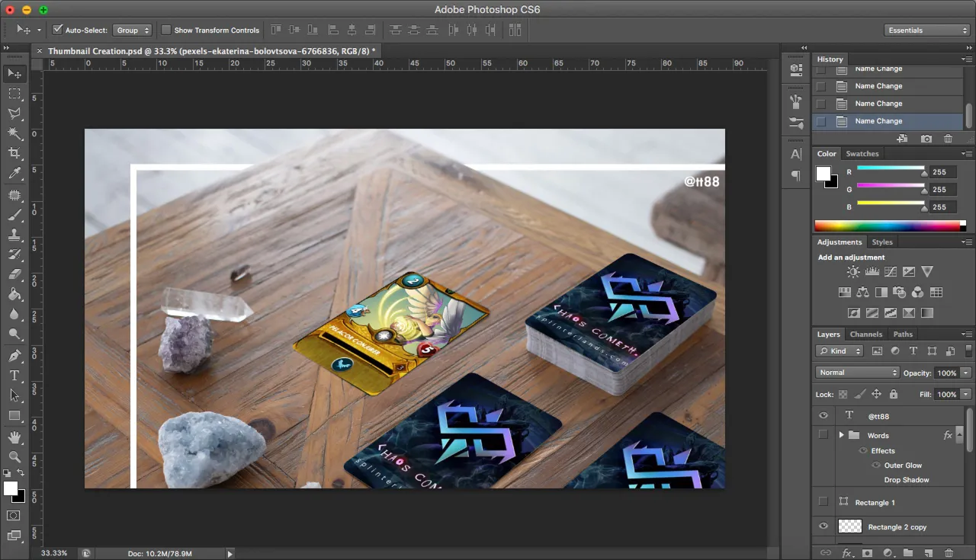
Task: Toggle Auto-Select checkbox
Action: click(x=57, y=30)
